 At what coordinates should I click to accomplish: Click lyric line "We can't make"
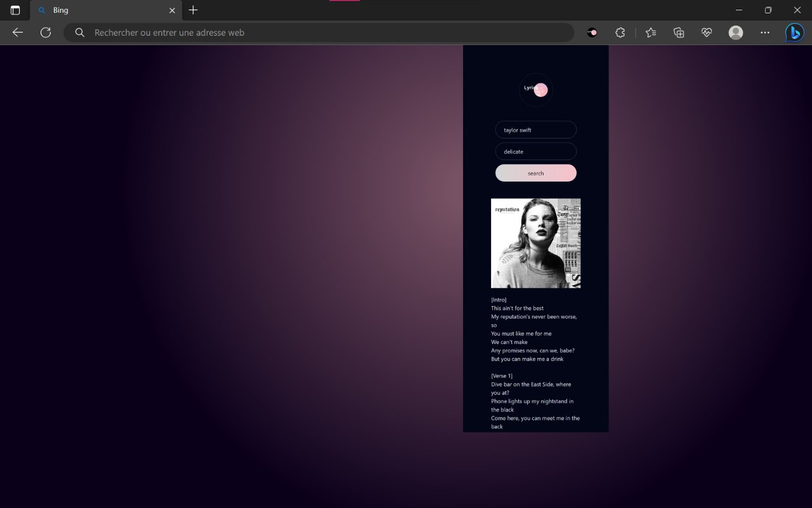pyautogui.click(x=509, y=342)
